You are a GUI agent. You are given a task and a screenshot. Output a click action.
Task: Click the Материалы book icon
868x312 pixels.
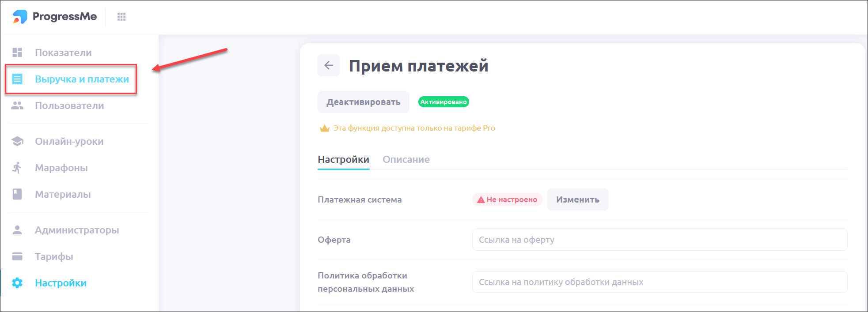tap(17, 194)
